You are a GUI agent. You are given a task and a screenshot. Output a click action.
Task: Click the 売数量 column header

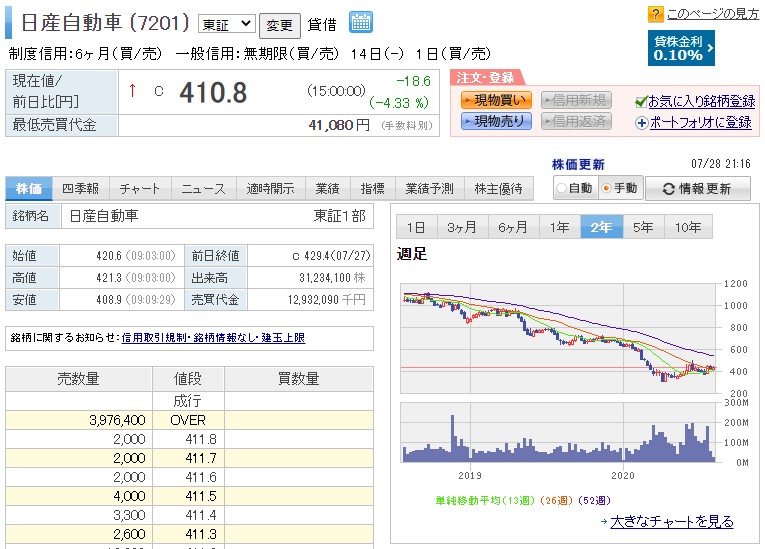pyautogui.click(x=79, y=379)
